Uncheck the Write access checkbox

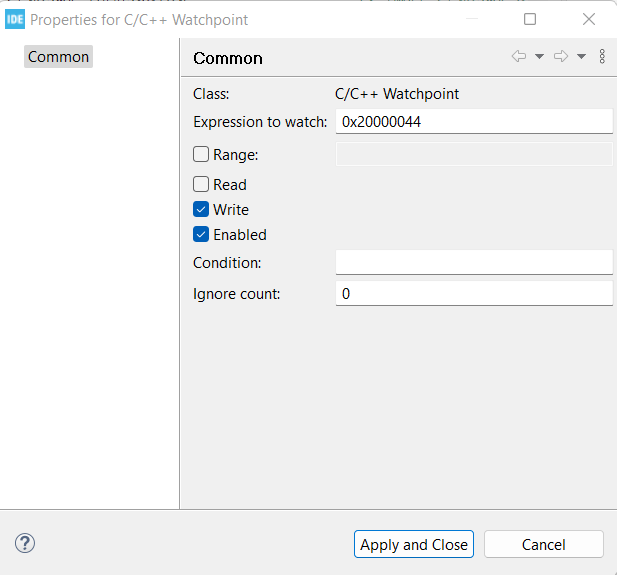pos(201,210)
